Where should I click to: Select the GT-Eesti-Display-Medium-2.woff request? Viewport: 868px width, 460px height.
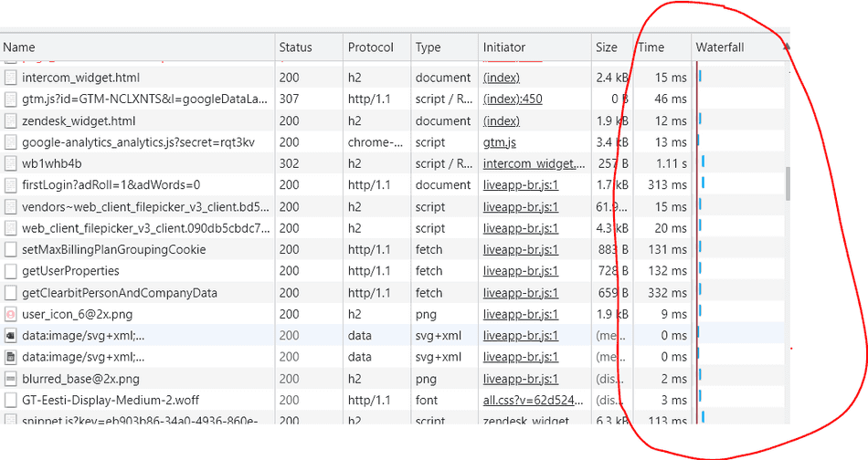(x=111, y=400)
